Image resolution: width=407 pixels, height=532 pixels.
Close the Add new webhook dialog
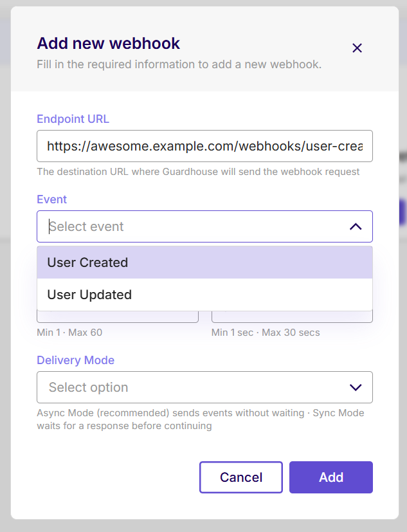[x=357, y=48]
